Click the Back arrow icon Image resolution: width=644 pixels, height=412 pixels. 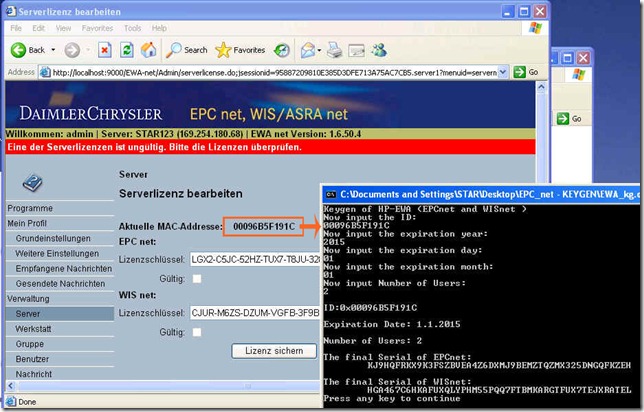click(18, 50)
